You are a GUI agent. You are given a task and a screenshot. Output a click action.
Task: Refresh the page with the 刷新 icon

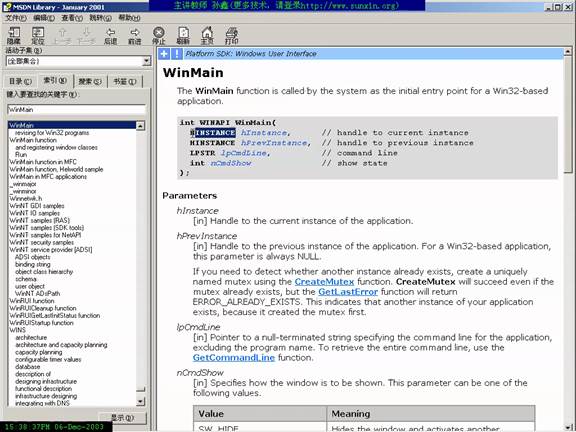click(183, 36)
